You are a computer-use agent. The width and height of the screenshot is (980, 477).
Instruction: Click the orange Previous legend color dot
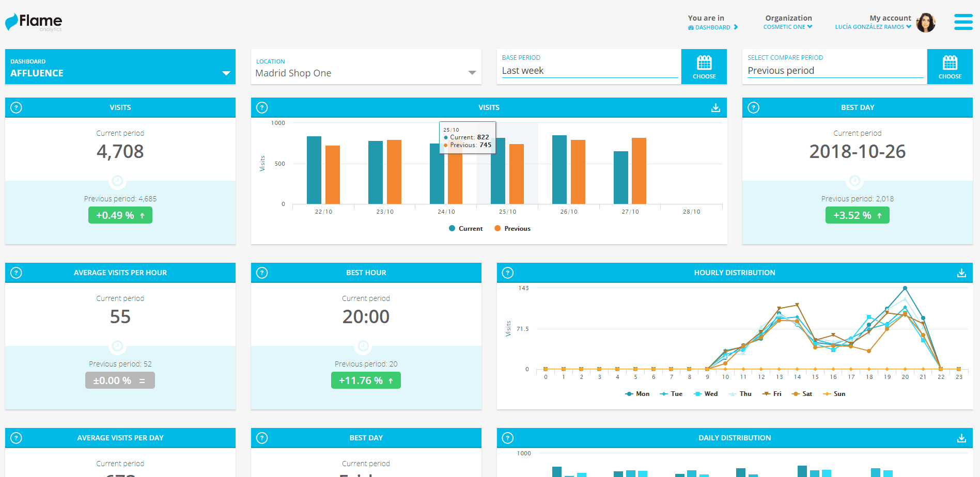pos(497,228)
